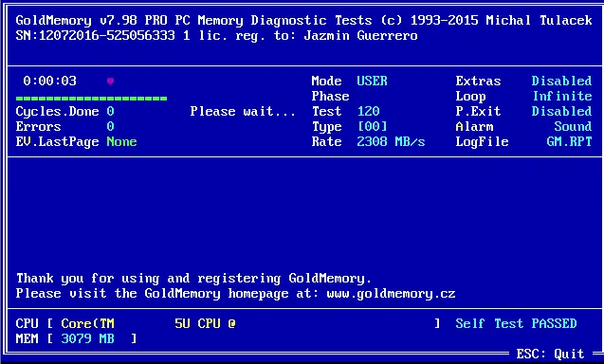Click the Errors label

39,127
